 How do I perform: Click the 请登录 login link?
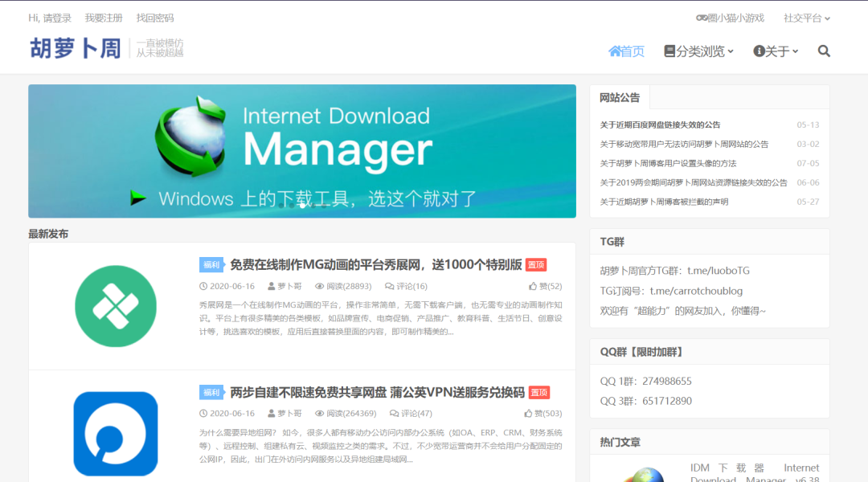(57, 18)
